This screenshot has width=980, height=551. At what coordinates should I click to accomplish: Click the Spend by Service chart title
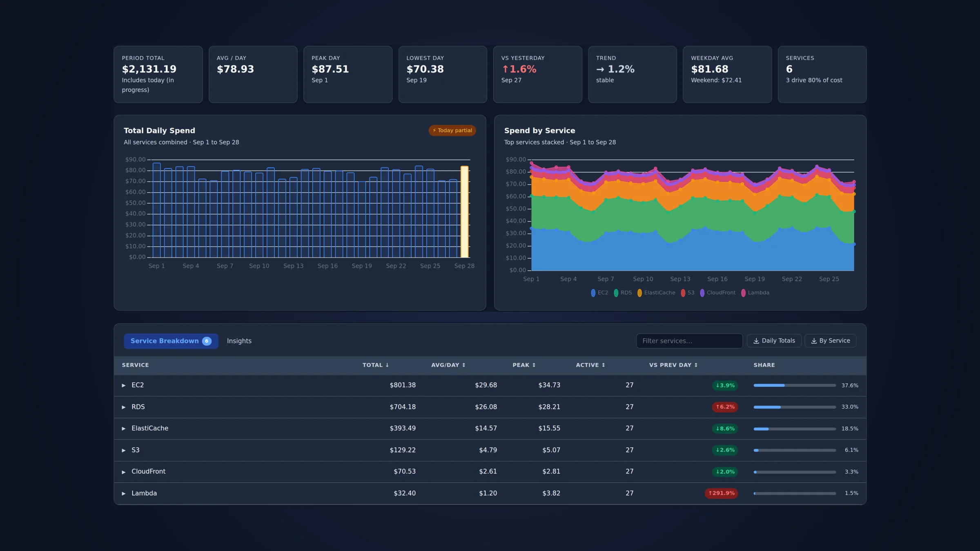[x=539, y=131]
